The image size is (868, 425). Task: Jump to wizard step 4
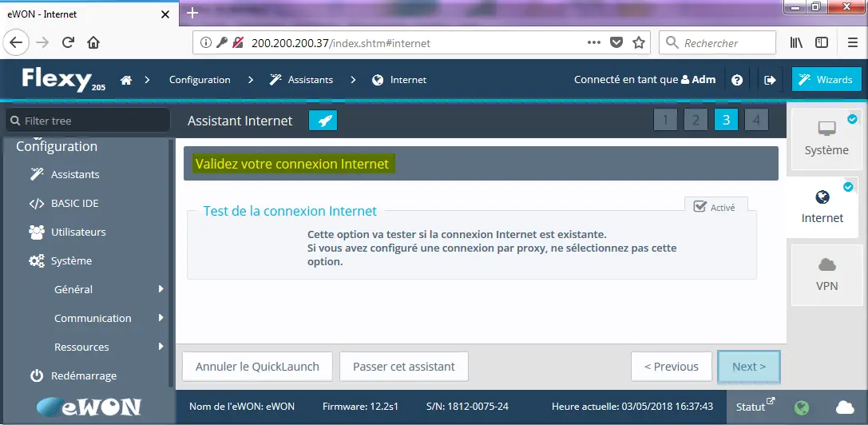(x=756, y=120)
